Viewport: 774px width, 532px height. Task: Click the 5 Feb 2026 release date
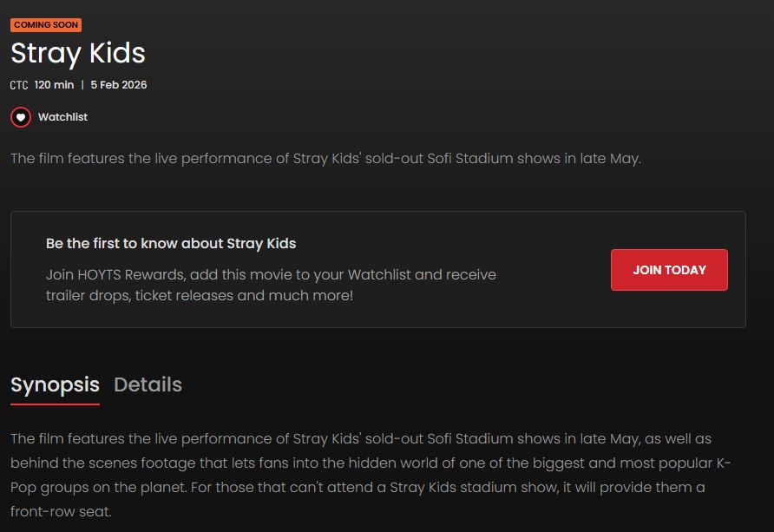119,85
